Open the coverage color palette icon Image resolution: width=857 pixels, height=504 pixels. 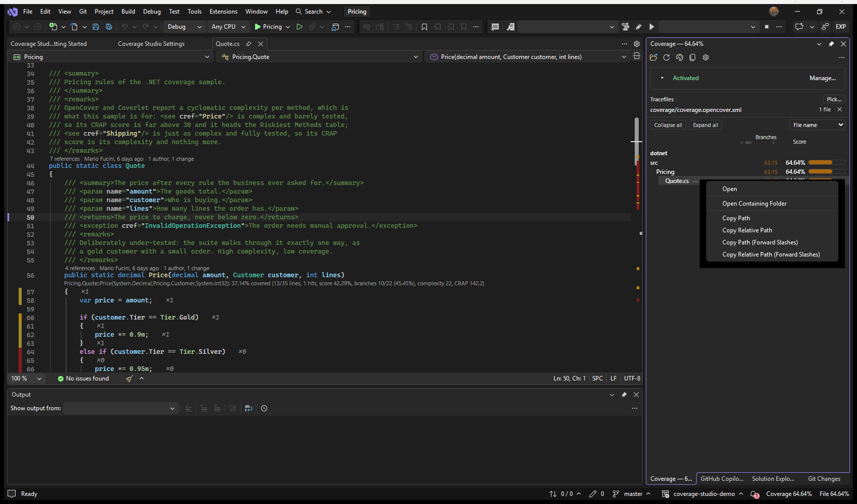point(680,57)
